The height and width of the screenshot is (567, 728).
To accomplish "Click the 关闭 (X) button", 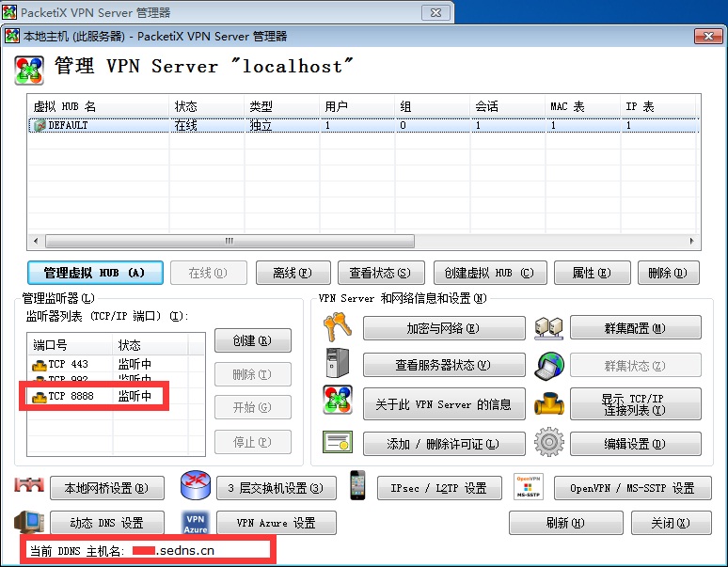I will pyautogui.click(x=671, y=523).
